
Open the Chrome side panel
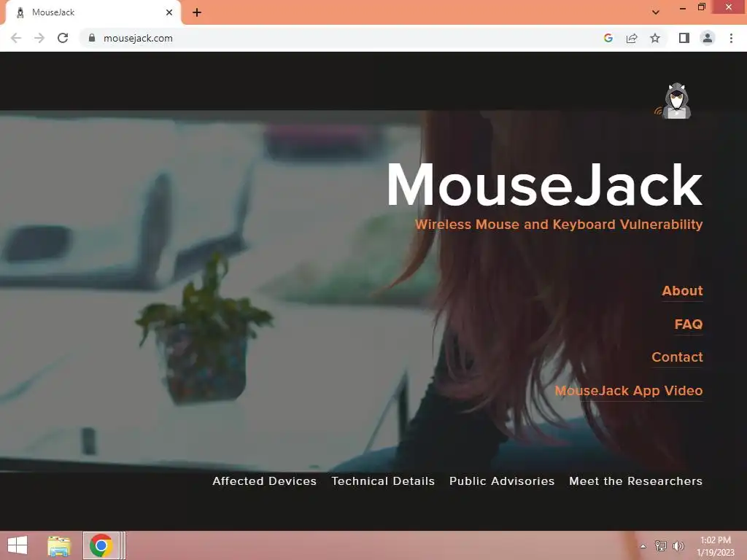click(684, 38)
